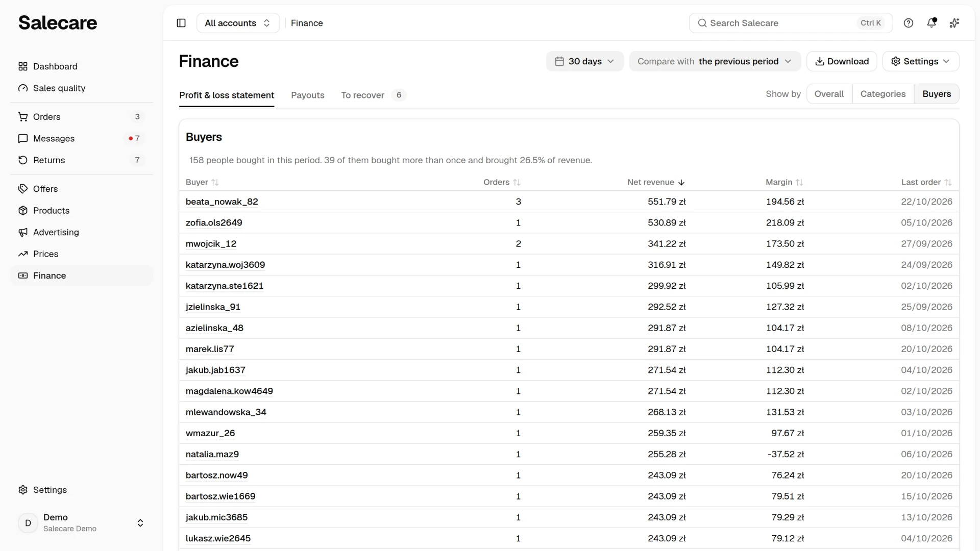Go to Dashboard in sidebar
Image resolution: width=980 pixels, height=551 pixels.
82,66
